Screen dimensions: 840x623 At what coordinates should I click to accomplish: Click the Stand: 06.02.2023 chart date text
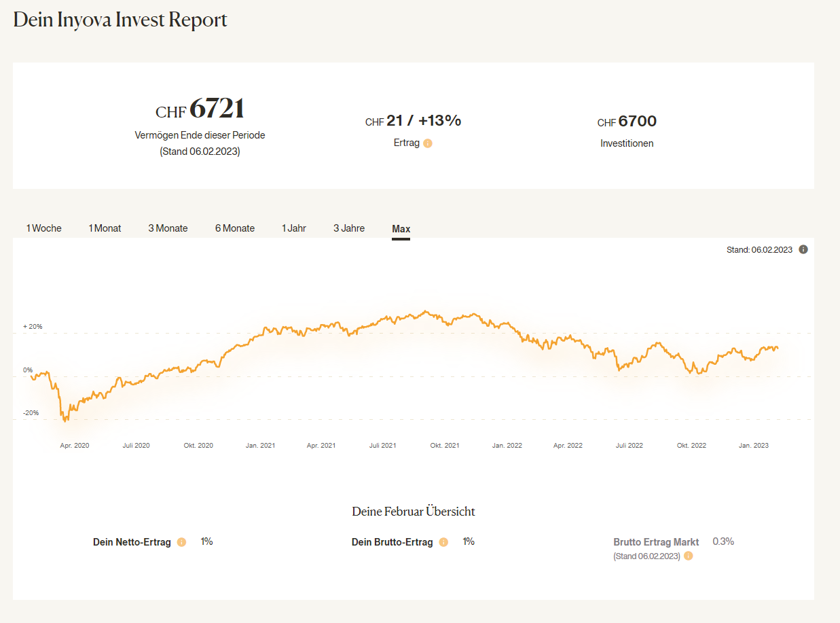coord(759,249)
